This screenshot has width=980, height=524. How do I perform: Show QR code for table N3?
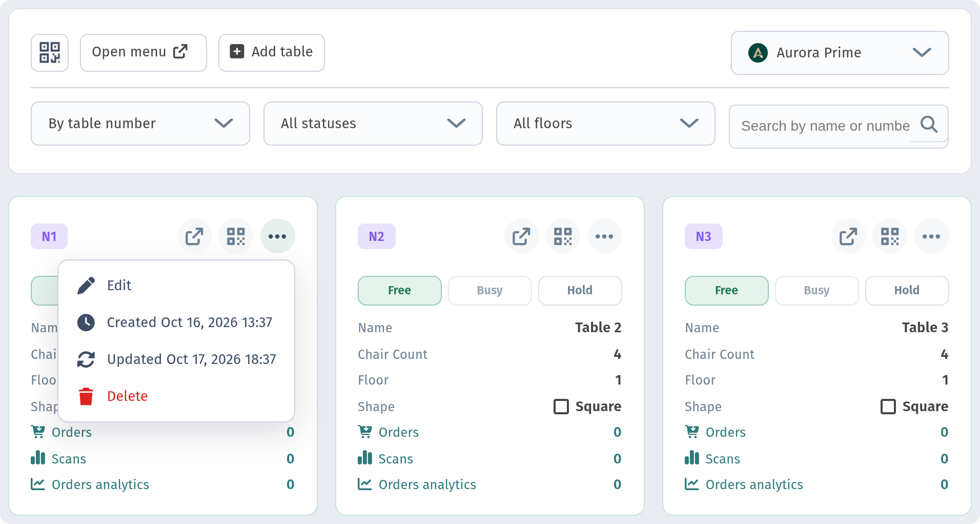pyautogui.click(x=890, y=236)
